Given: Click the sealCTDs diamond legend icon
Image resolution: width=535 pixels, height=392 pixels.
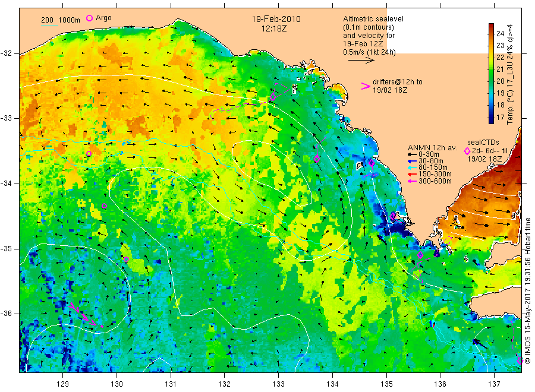Looking at the screenshot, I should pyautogui.click(x=467, y=151).
